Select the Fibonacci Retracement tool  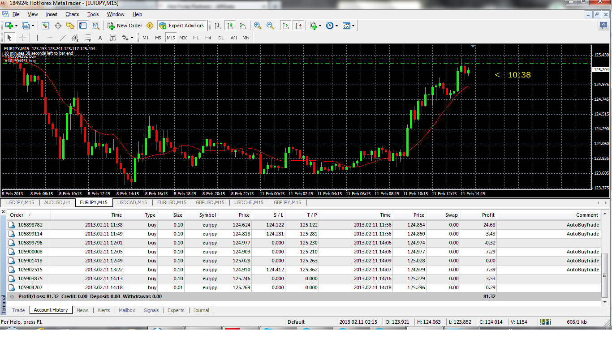tap(87, 38)
